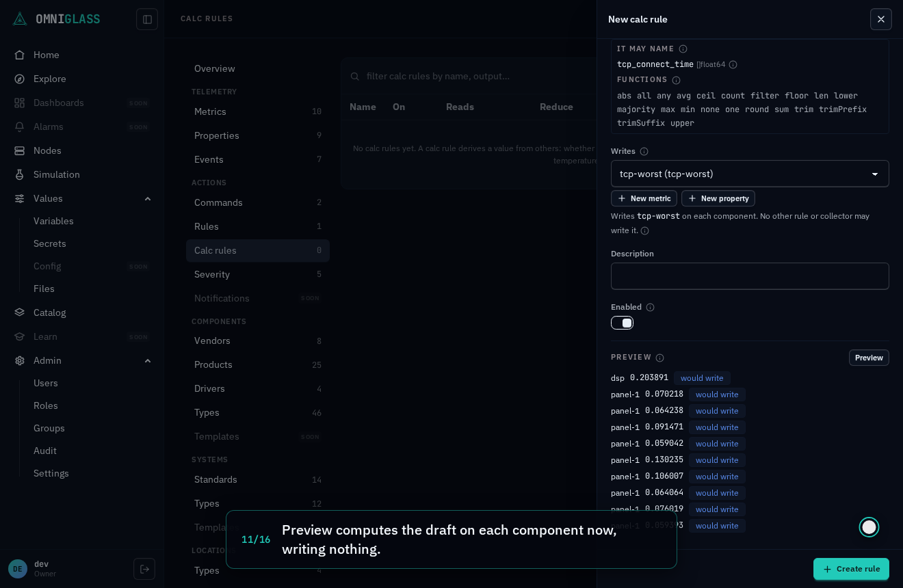Viewport: 903px width, 588px height.
Task: Click info icon beside Preview heading
Action: coord(659,358)
